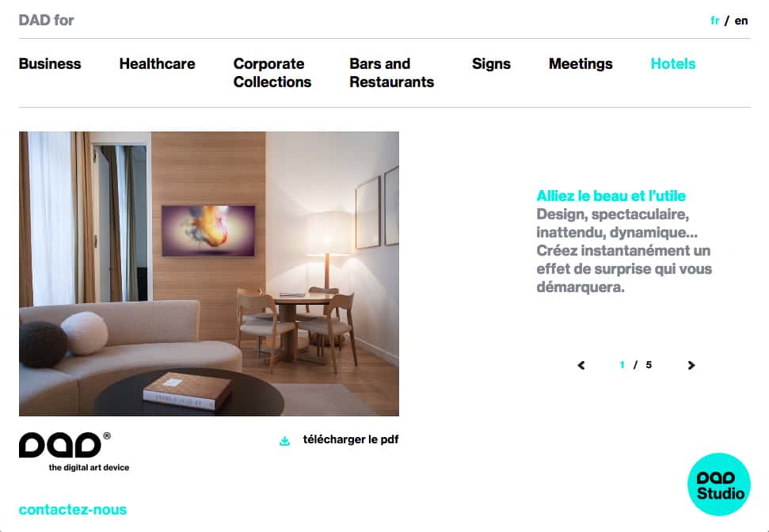This screenshot has width=769, height=532.
Task: Click the contactez-nous link
Action: (73, 510)
